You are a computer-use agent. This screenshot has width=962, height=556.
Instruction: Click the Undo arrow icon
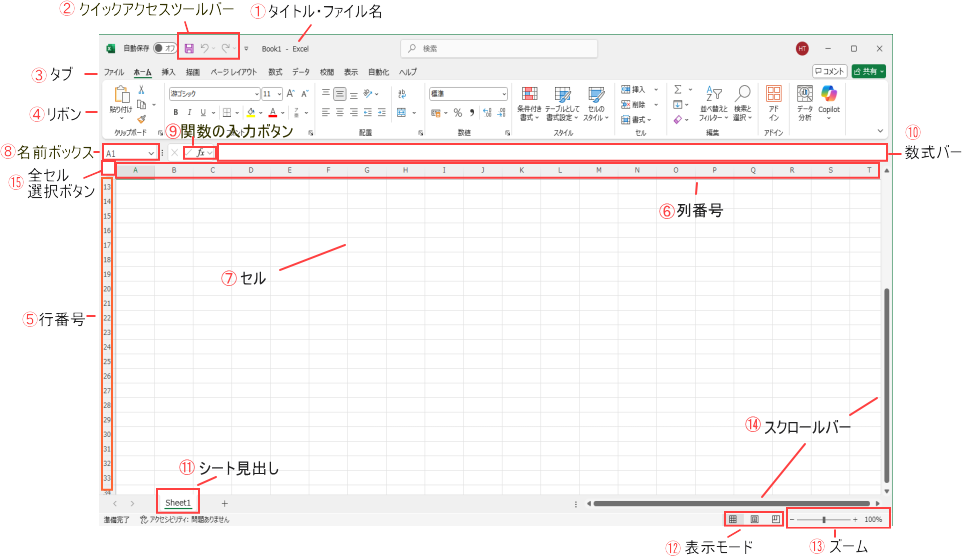point(205,48)
